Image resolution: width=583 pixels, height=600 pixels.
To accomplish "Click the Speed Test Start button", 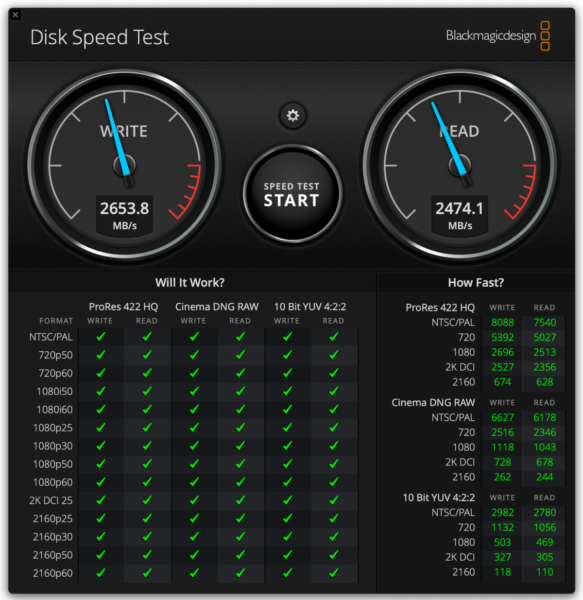I will [292, 194].
